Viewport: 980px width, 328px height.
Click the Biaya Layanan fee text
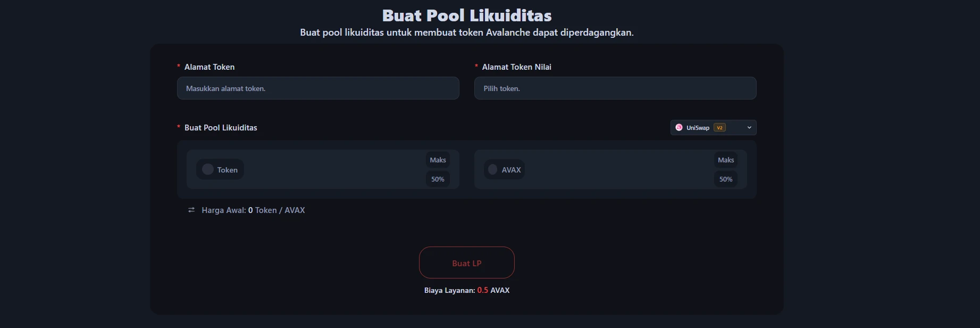[466, 291]
